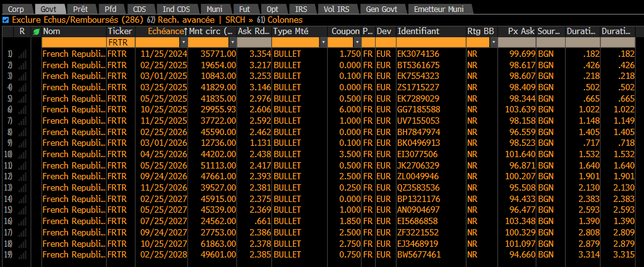The width and height of the screenshot is (644, 267).
Task: Click the bar chart icon in row 1
Action: point(22,54)
